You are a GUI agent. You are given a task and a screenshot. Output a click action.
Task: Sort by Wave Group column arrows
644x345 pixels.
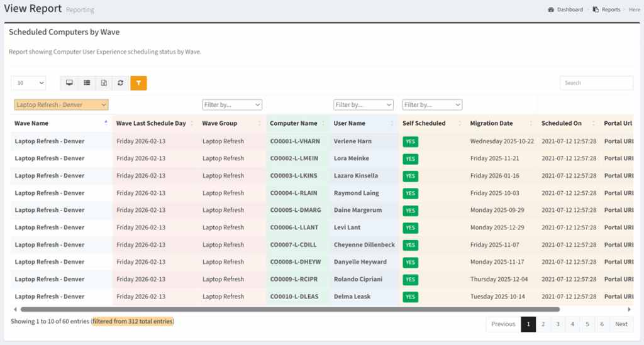coord(260,123)
